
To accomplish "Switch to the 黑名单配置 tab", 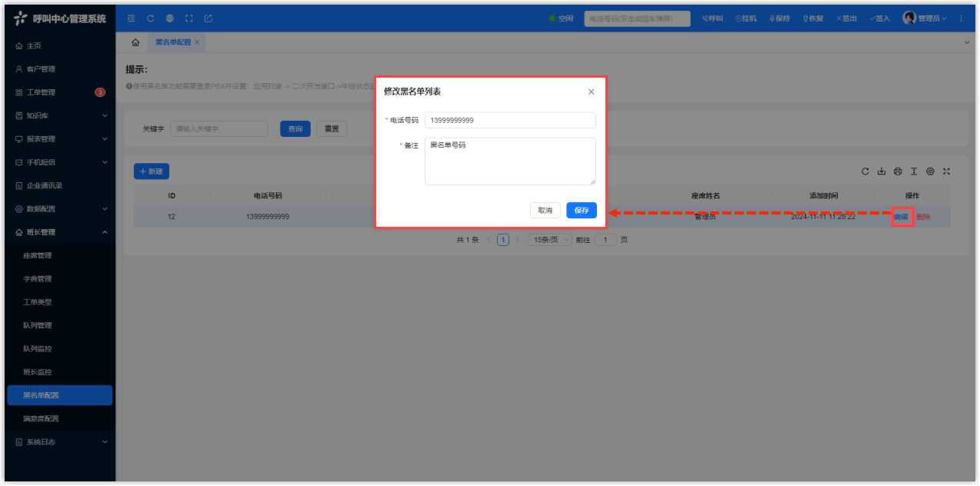I will [x=173, y=42].
